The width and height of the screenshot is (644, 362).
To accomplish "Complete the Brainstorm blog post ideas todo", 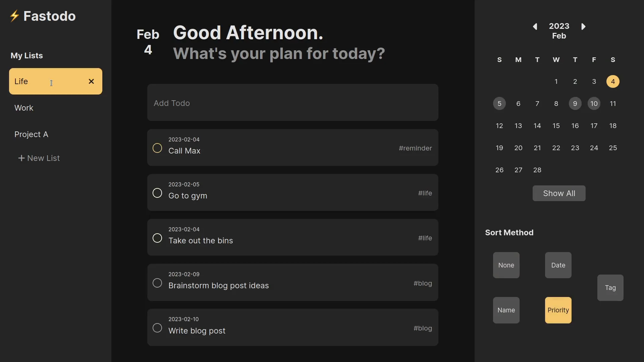I will [x=157, y=283].
